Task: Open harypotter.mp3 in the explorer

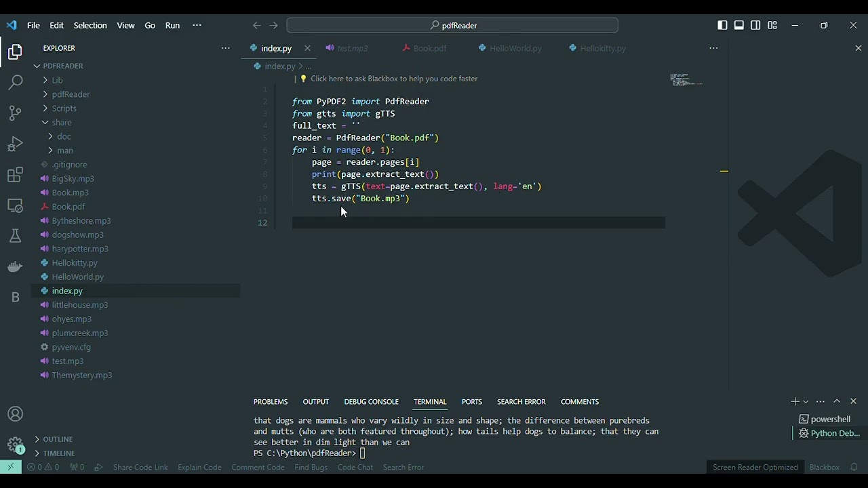Action: [80, 249]
